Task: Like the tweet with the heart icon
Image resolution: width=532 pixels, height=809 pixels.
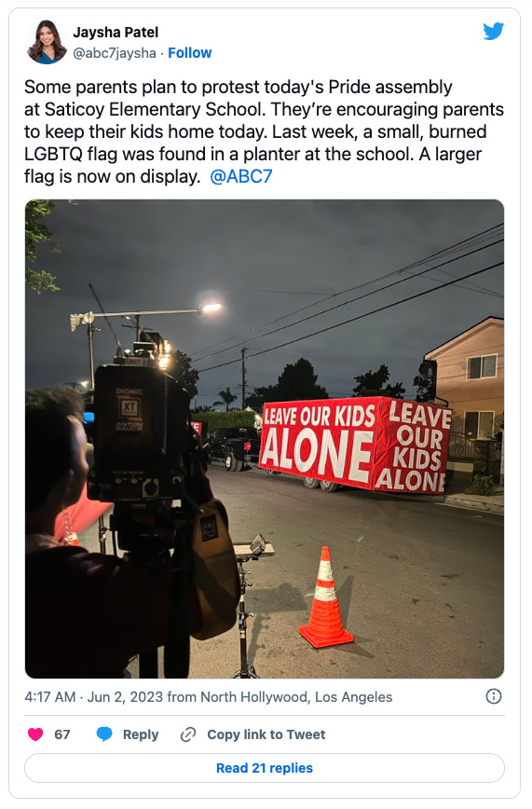Action: click(x=35, y=734)
